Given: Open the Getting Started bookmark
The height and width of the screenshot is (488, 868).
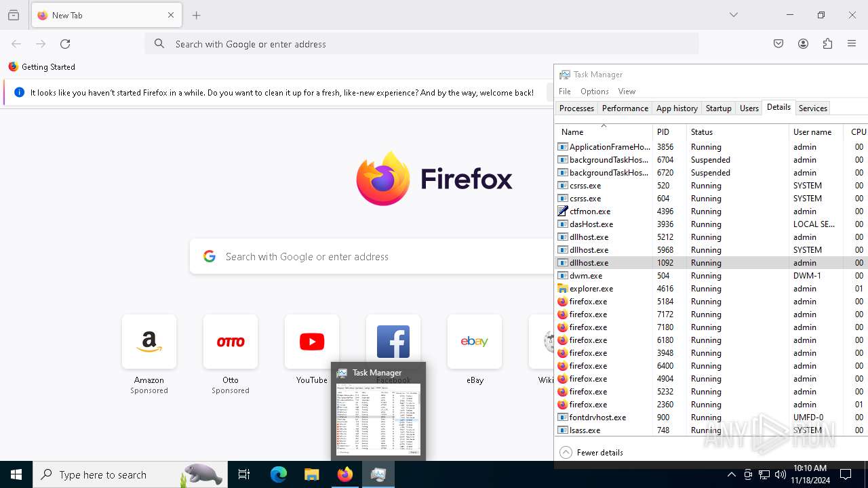Looking at the screenshot, I should click(41, 66).
